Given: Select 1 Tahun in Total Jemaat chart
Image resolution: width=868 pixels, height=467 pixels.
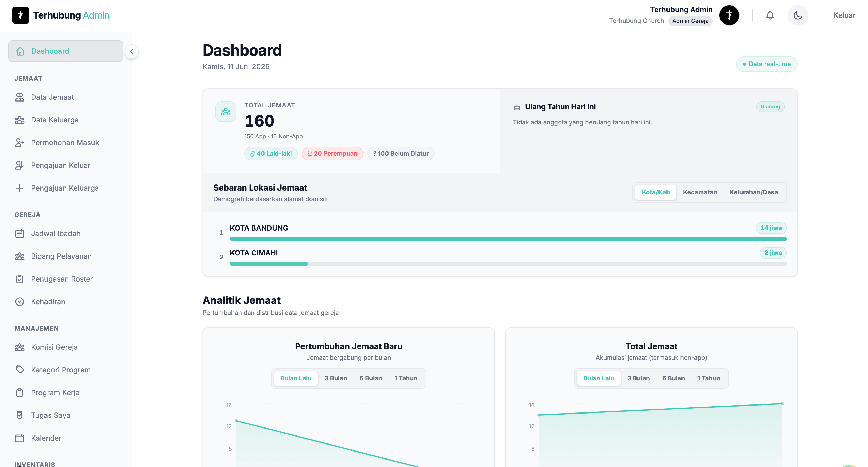Looking at the screenshot, I should 709,378.
